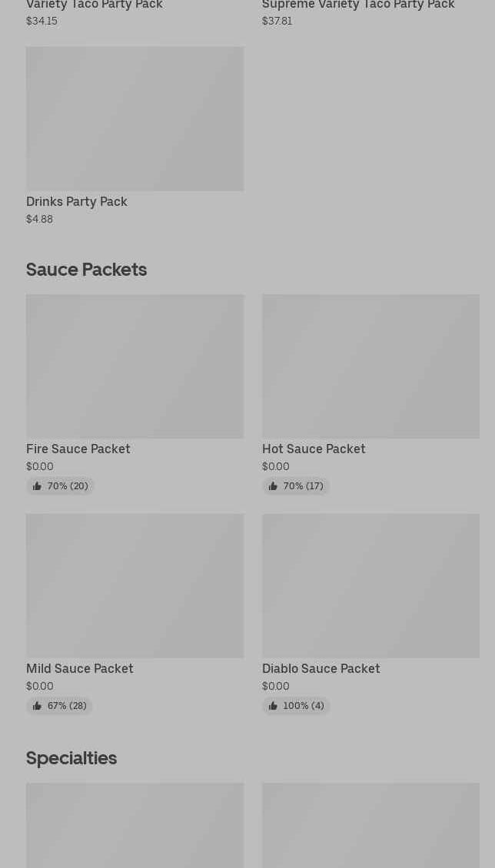495x868 pixels.
Task: Click the Diablo Sauce Packet name
Action: click(321, 668)
